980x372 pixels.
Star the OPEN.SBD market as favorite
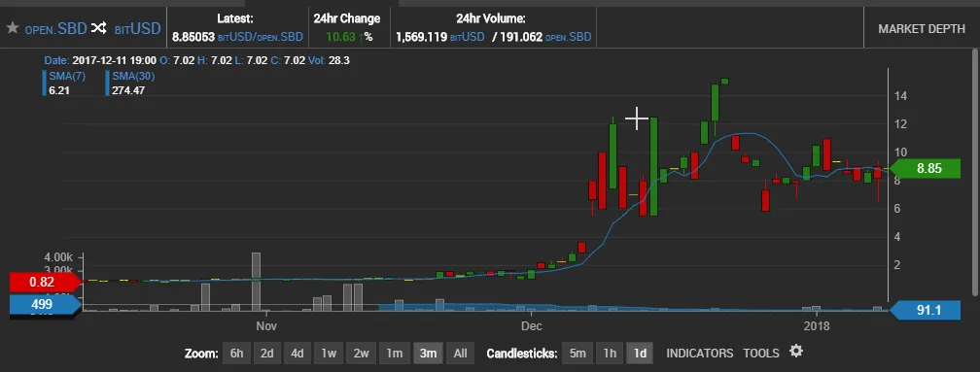pyautogui.click(x=13, y=28)
